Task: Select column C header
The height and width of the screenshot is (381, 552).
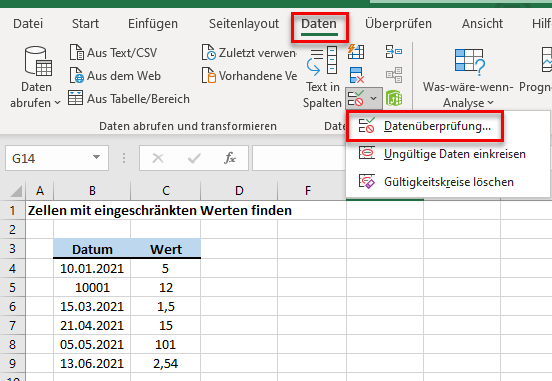Action: (166, 191)
